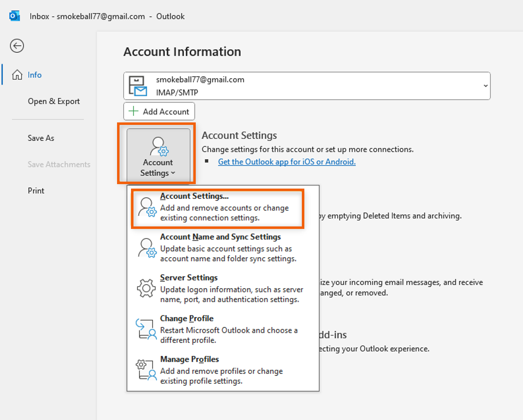Click the Account Settings section heading
Image resolution: width=523 pixels, height=420 pixels.
(239, 135)
